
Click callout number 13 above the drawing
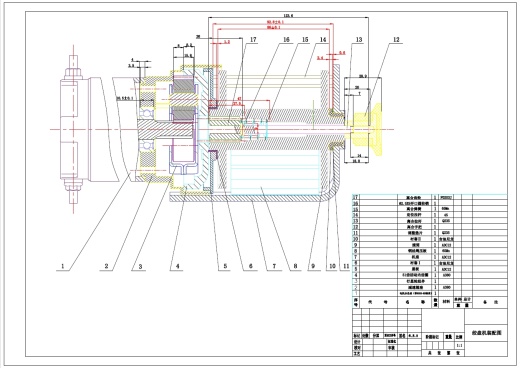point(359,40)
